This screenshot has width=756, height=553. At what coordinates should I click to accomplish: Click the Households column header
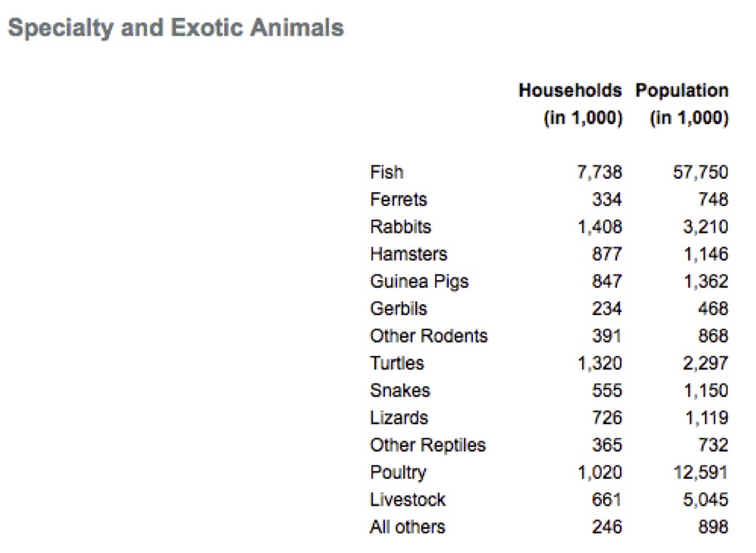tap(570, 91)
